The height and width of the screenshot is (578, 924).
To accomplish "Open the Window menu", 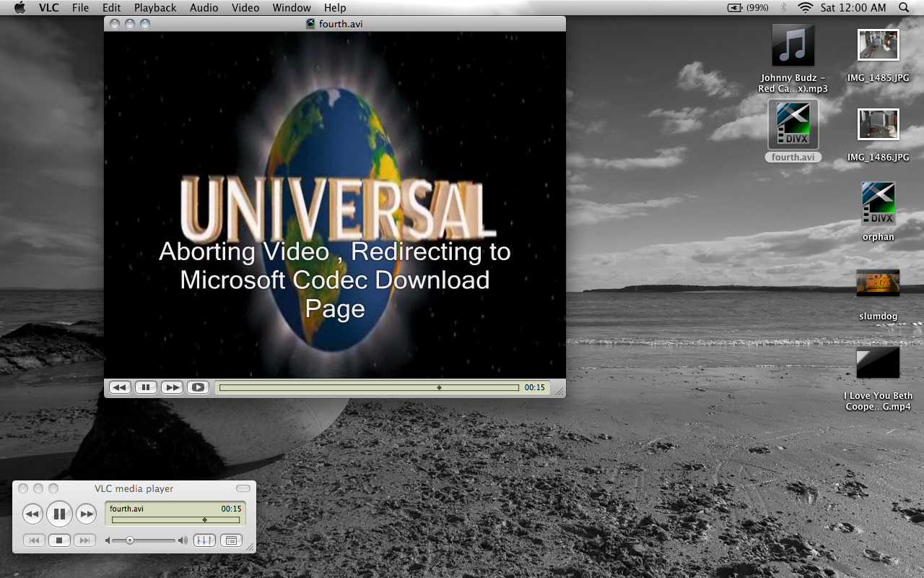I will 292,7.
